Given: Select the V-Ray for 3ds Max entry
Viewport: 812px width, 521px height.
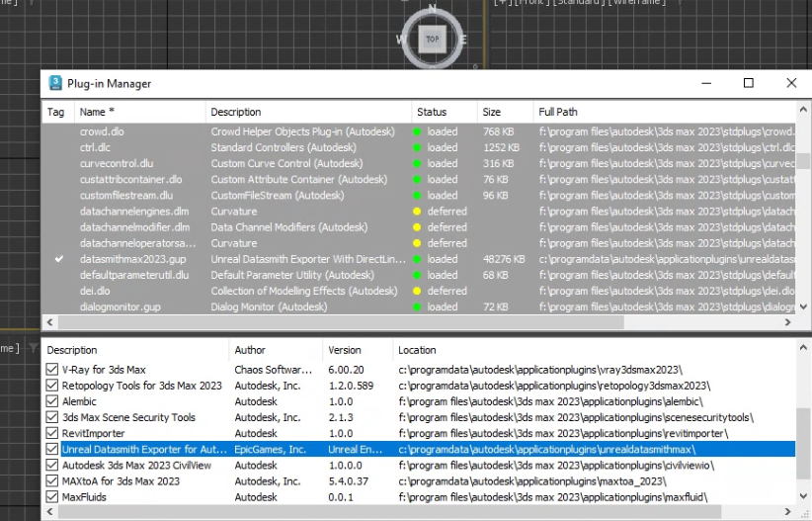Looking at the screenshot, I should (x=419, y=370).
